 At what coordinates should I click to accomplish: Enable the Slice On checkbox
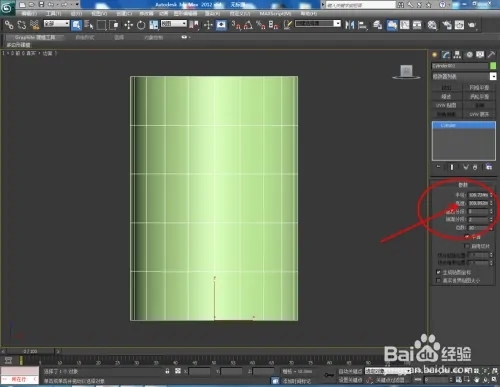tap(467, 246)
